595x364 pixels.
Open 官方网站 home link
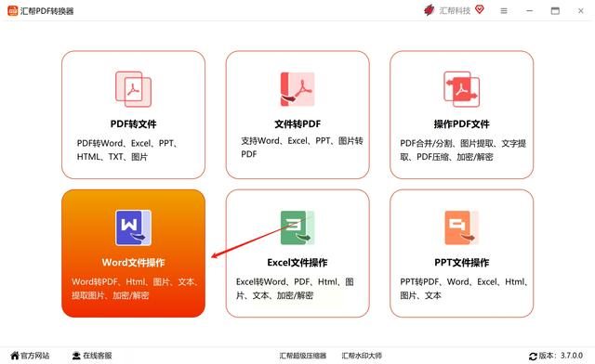[30, 356]
